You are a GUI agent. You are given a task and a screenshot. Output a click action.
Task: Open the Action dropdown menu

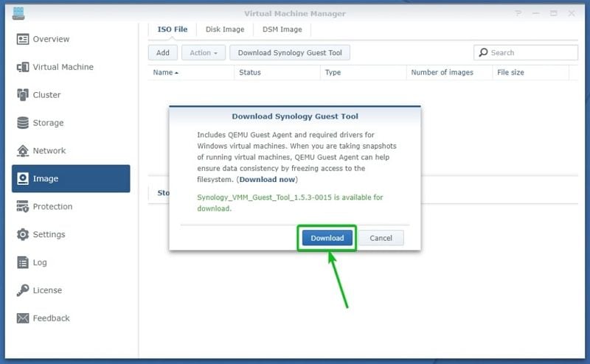tap(204, 52)
